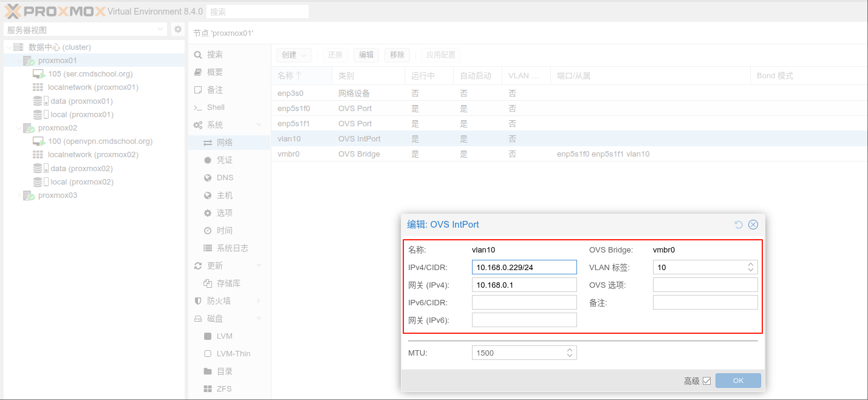This screenshot has width=868, height=400.
Task: Click proxmox03 node server icon
Action: [29, 195]
